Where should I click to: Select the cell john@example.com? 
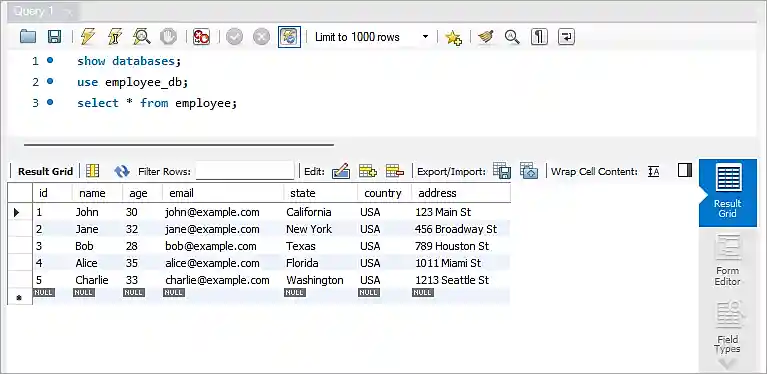coord(223,212)
